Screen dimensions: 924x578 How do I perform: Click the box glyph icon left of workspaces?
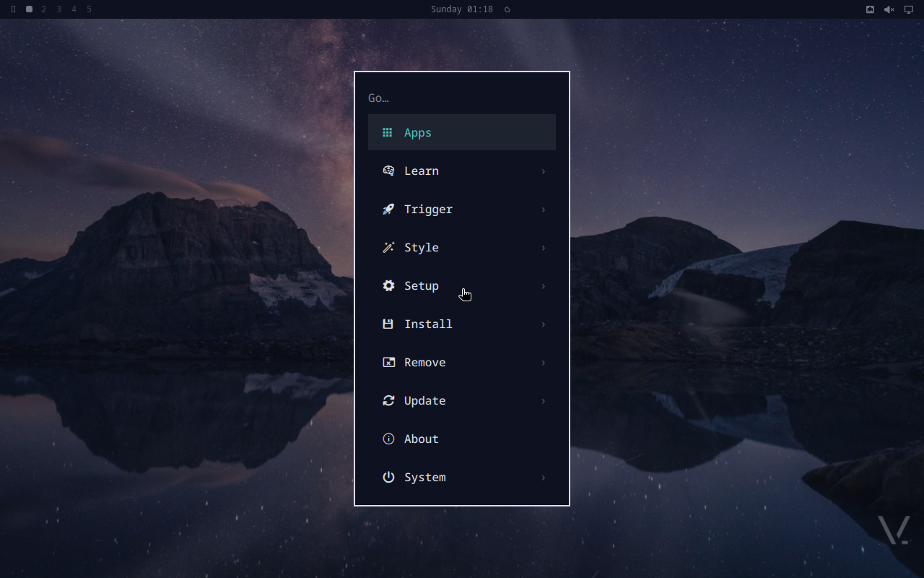pos(13,9)
